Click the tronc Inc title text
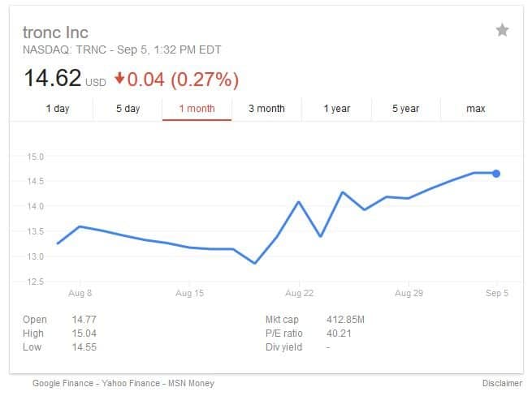 (56, 32)
